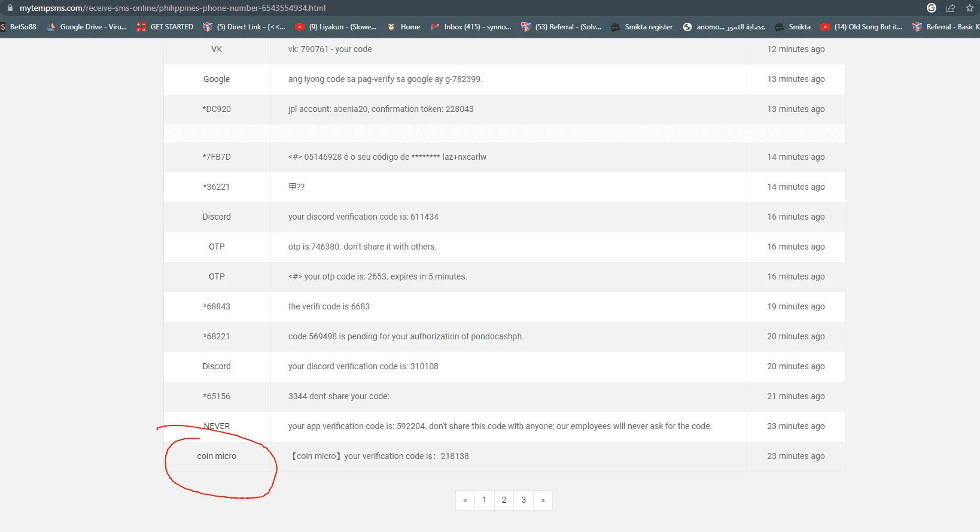Viewport: 980px width, 532px height.
Task: Click the address bar URL
Action: [x=172, y=8]
